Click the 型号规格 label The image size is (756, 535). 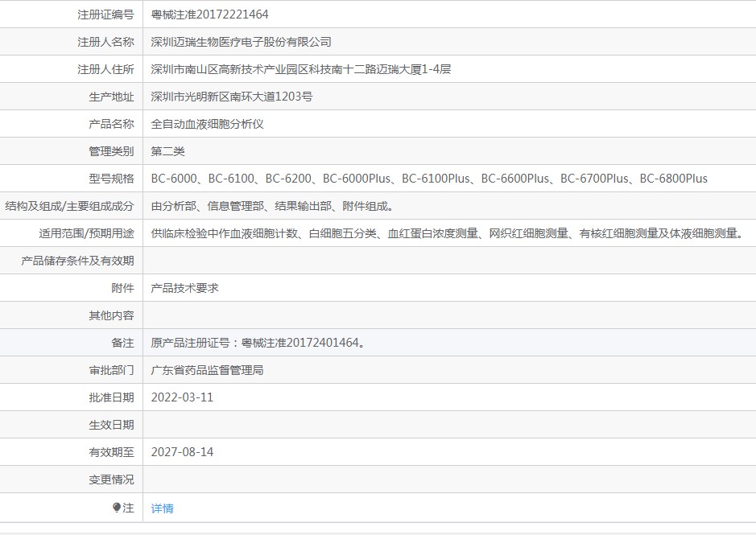click(x=111, y=179)
